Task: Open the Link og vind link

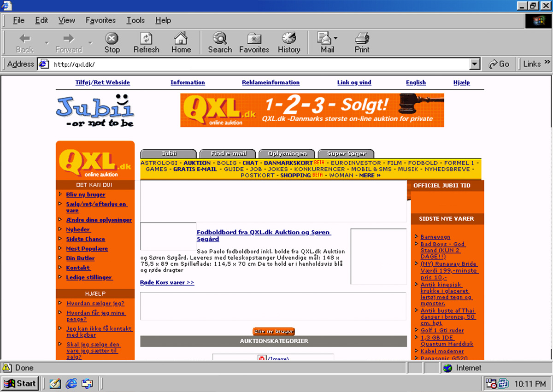Action: pos(354,82)
